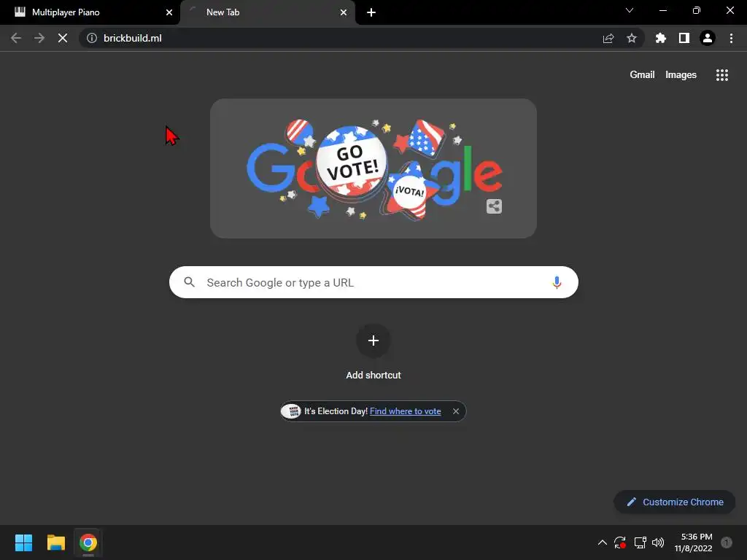Stop page loading with the X button

tap(63, 38)
